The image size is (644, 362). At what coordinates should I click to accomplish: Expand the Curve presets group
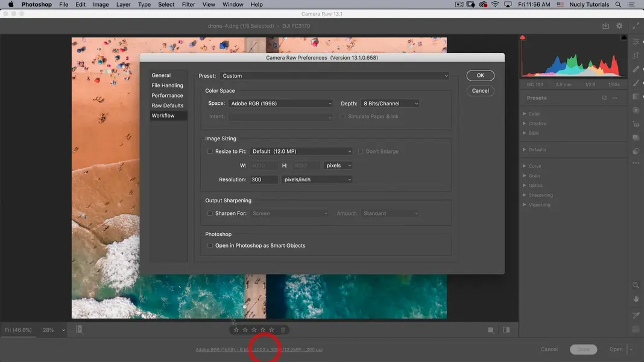[525, 166]
